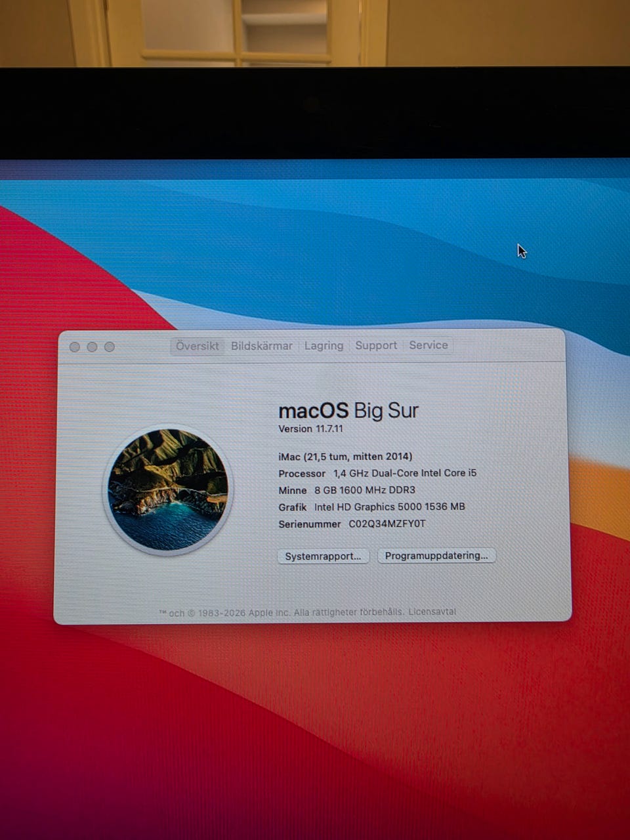
Task: Click the Grafik label
Action: tap(293, 507)
